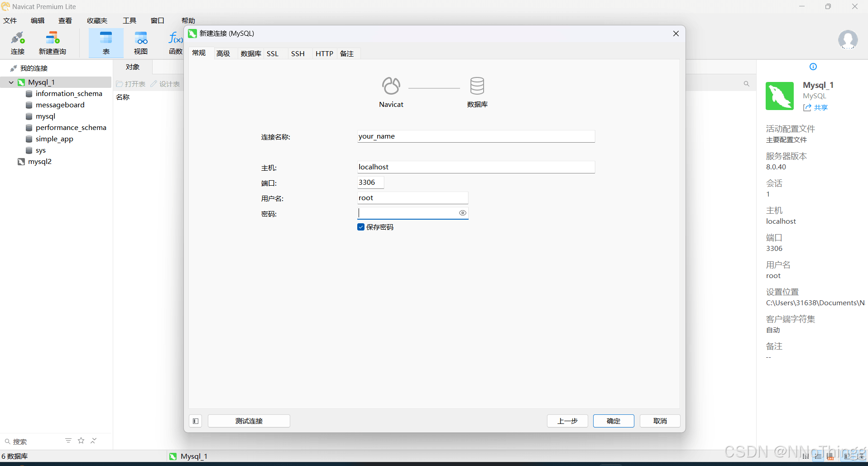This screenshot has width=868, height=466.
Task: Select the simple_app database
Action: click(54, 139)
